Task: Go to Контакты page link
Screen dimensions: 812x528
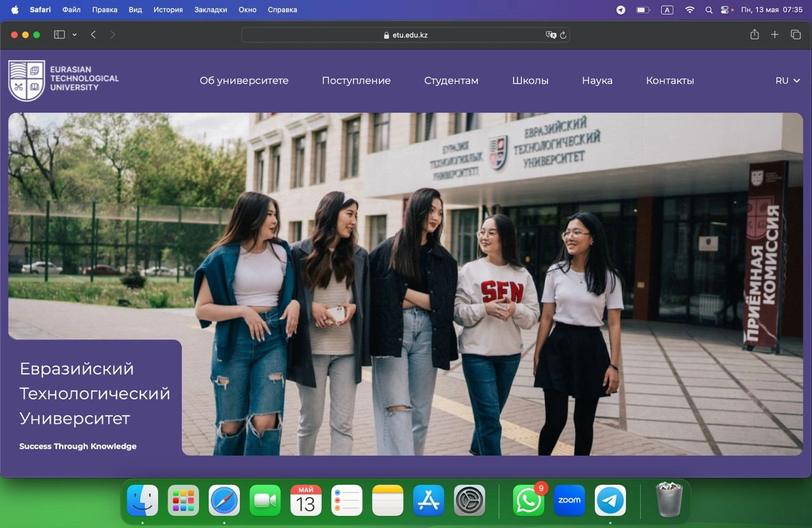Action: (670, 81)
